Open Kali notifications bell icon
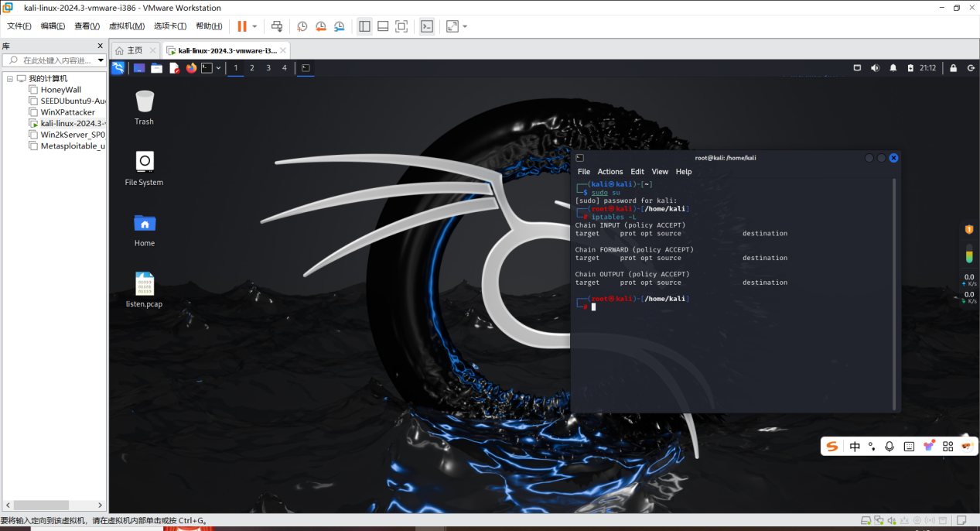The height and width of the screenshot is (531, 980). 893,68
